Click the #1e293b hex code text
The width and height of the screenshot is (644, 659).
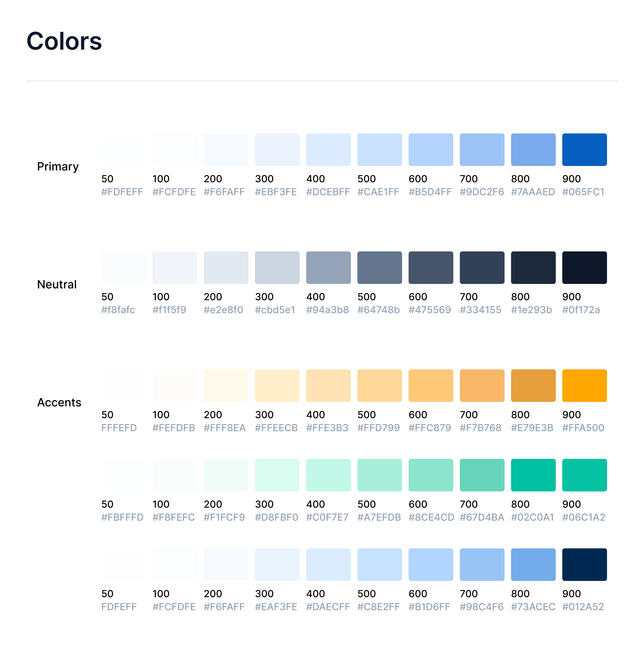(x=531, y=310)
